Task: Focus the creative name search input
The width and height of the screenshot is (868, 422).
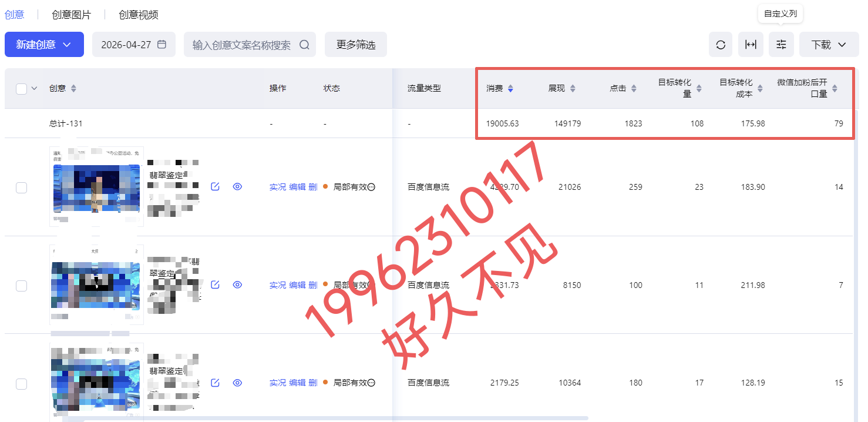Action: point(241,45)
